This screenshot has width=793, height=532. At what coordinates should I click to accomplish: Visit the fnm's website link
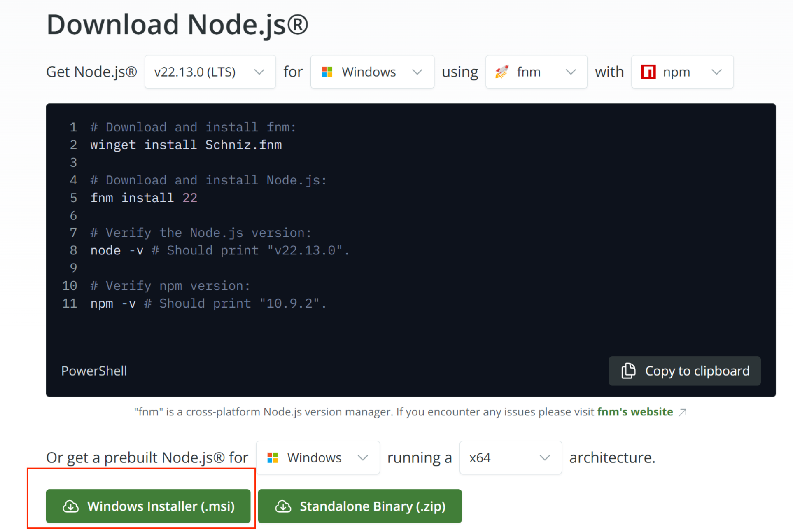pyautogui.click(x=634, y=412)
